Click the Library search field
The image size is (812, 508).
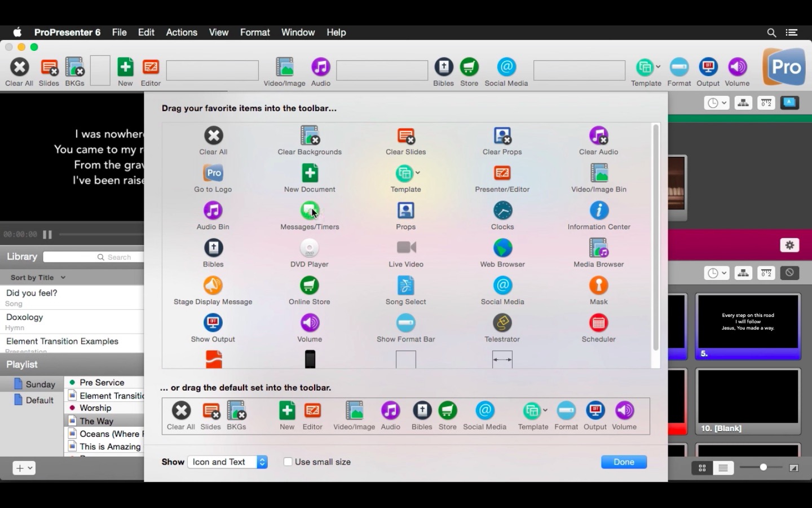(x=94, y=257)
